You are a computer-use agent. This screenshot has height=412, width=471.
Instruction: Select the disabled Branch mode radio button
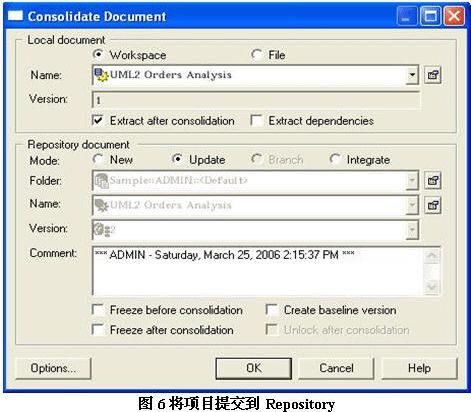(257, 159)
